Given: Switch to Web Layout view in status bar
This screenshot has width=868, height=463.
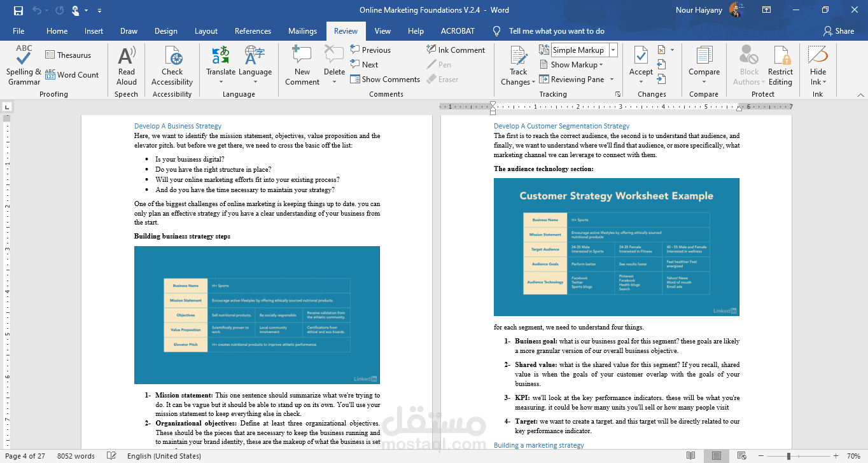Looking at the screenshot, I should click(x=742, y=456).
